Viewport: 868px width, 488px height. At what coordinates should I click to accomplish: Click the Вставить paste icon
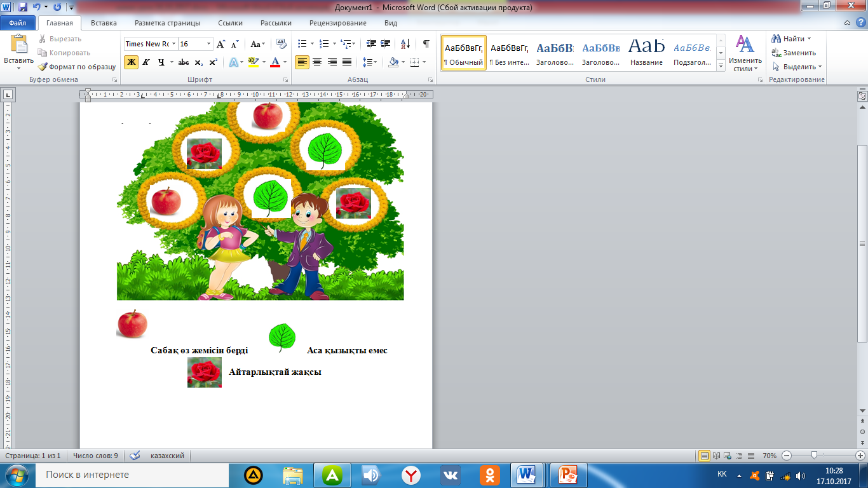pos(19,44)
